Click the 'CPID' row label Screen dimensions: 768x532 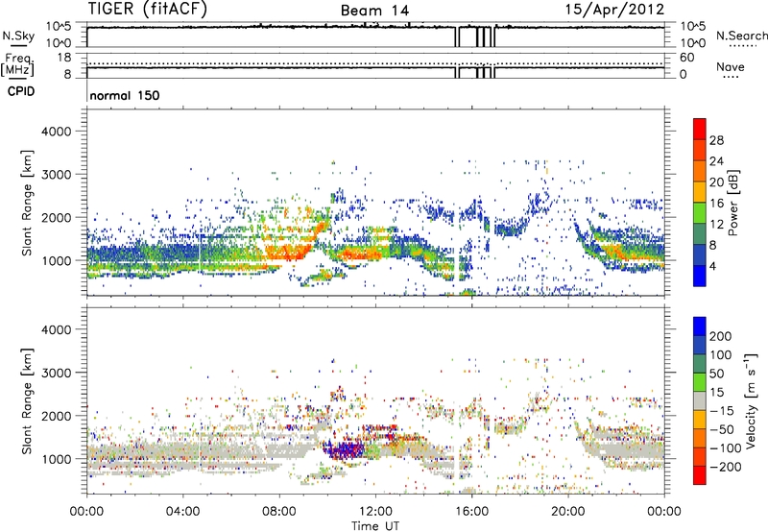pyautogui.click(x=21, y=91)
